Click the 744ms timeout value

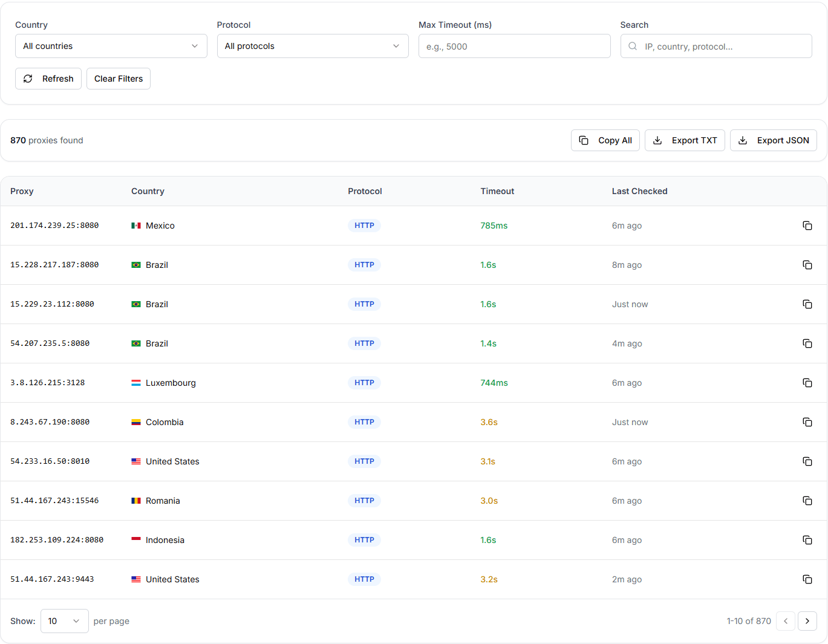tap(494, 383)
